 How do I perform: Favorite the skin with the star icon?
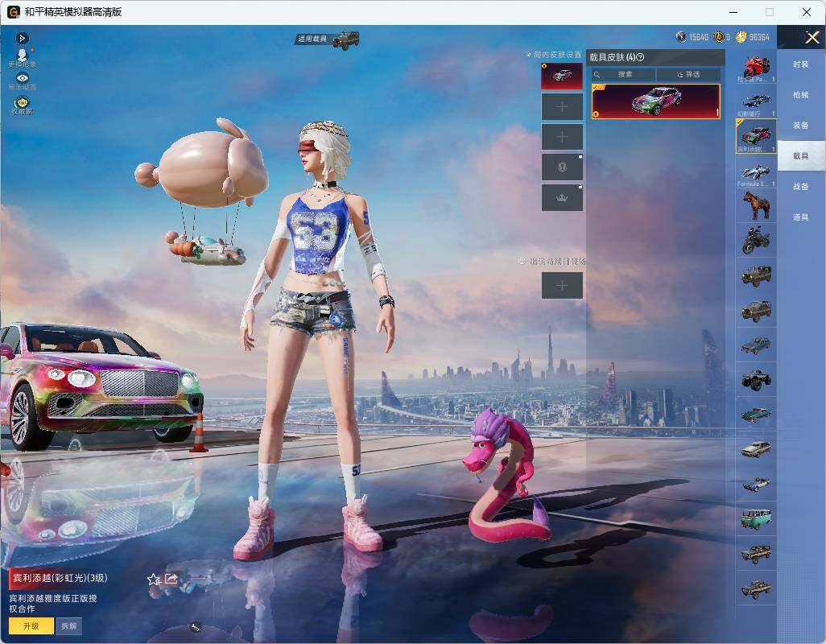pyautogui.click(x=153, y=580)
